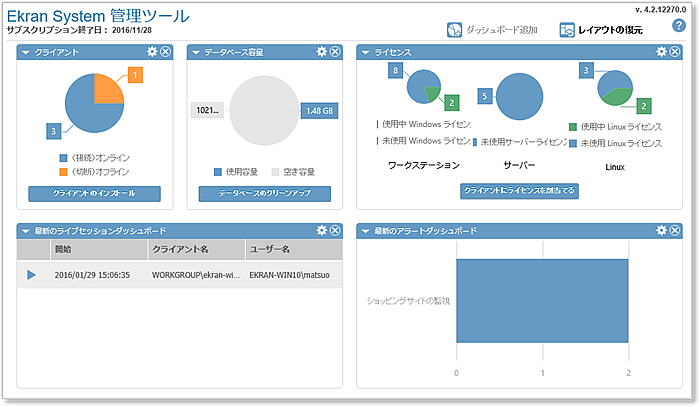Click the 1.48 GB label
This screenshot has height=407, width=700.
(x=319, y=111)
